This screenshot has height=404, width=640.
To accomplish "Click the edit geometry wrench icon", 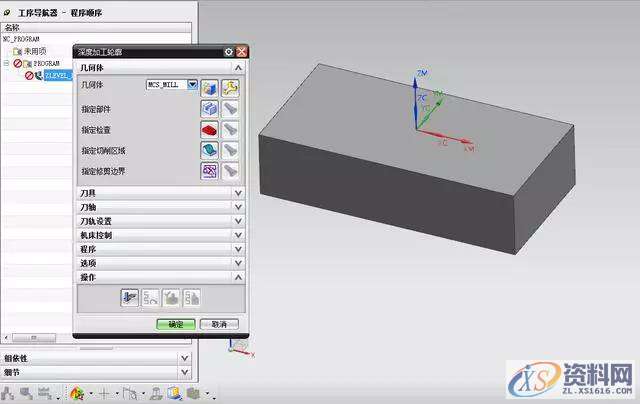I will pyautogui.click(x=229, y=88).
